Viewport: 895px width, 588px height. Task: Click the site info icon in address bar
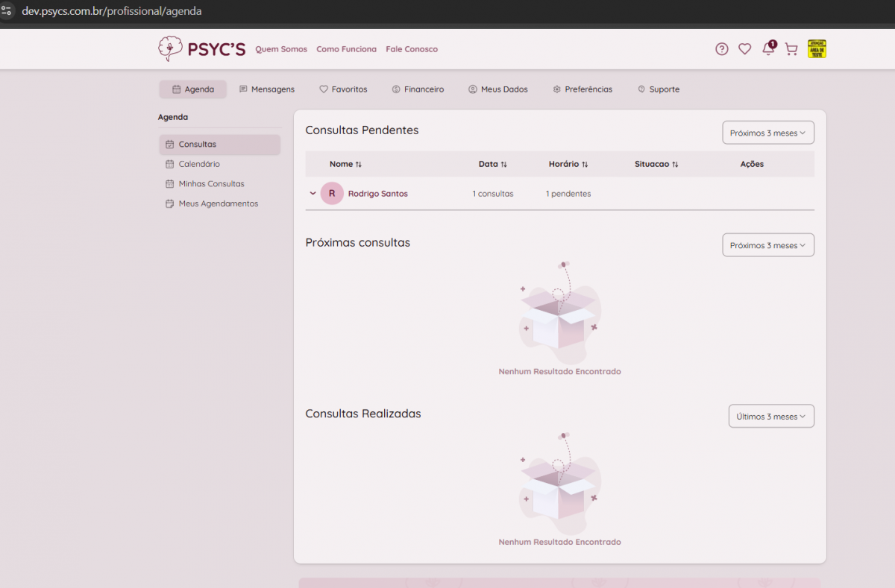(x=7, y=11)
